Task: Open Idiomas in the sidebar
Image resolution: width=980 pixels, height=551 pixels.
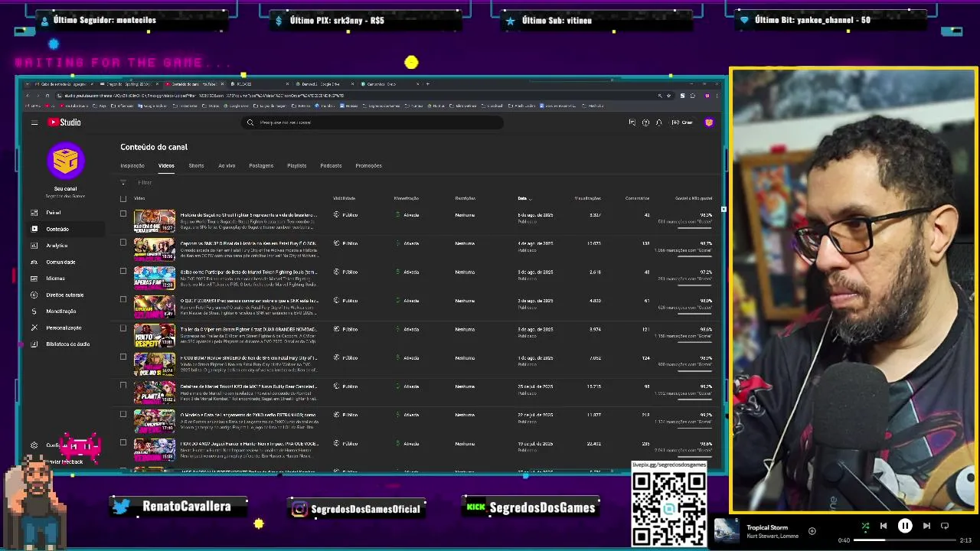Action: point(55,279)
